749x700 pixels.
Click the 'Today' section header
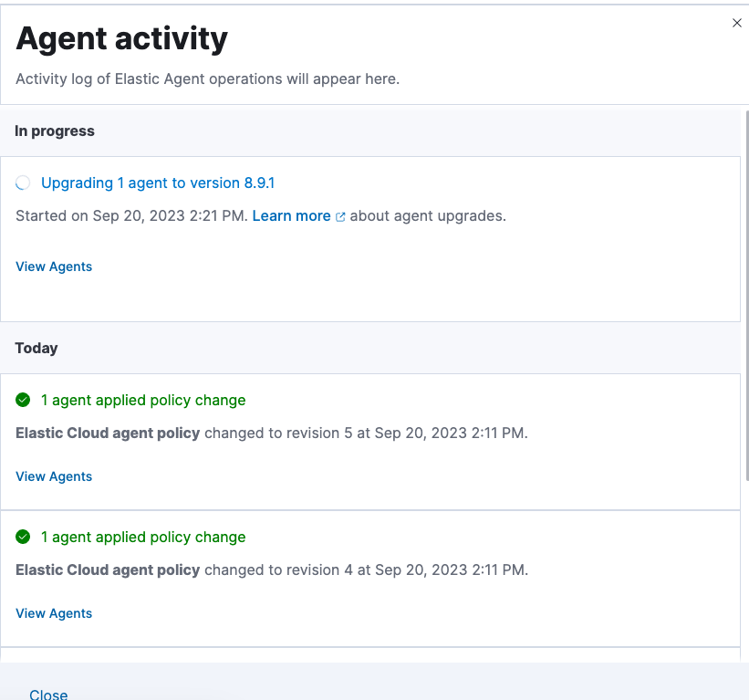pos(36,348)
